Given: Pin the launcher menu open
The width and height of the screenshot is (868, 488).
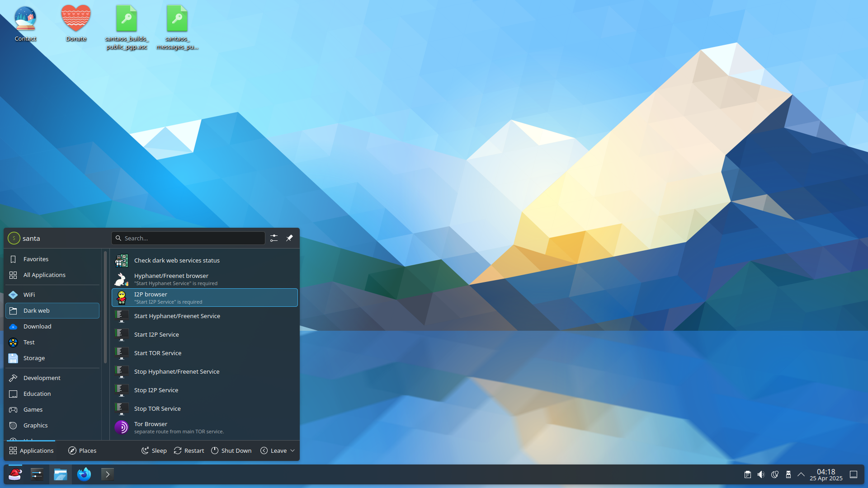Looking at the screenshot, I should point(289,238).
